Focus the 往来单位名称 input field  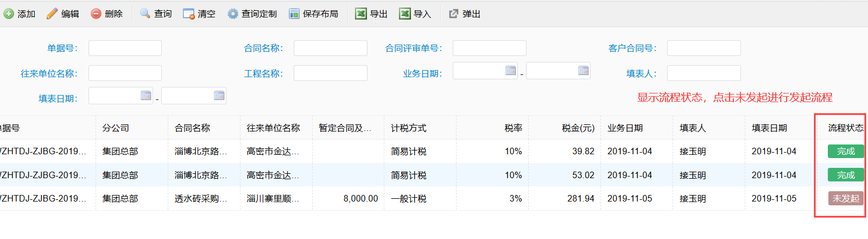125,73
